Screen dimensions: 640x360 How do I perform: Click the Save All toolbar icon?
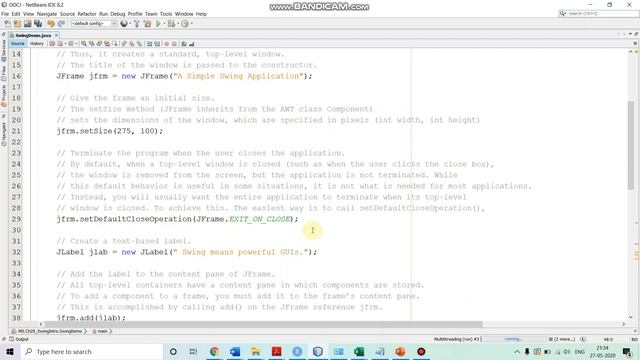pos(38,24)
